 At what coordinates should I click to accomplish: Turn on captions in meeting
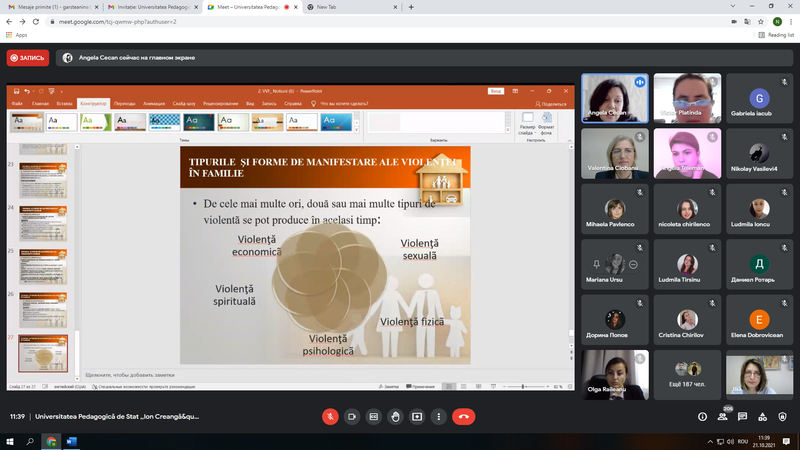pyautogui.click(x=374, y=416)
